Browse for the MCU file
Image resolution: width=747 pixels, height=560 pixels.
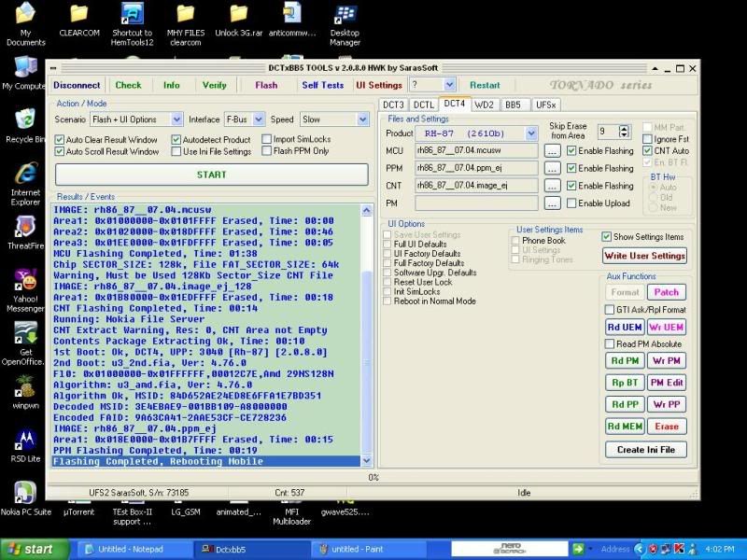[552, 151]
